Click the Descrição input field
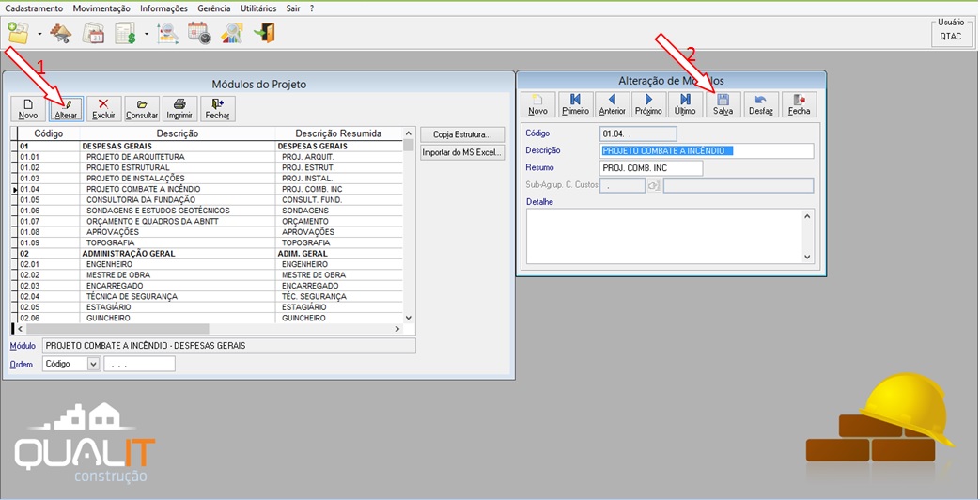The image size is (980, 500). tap(707, 150)
